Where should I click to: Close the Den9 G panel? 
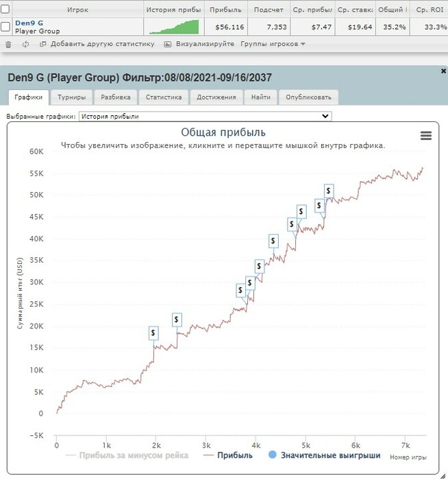[x=443, y=71]
